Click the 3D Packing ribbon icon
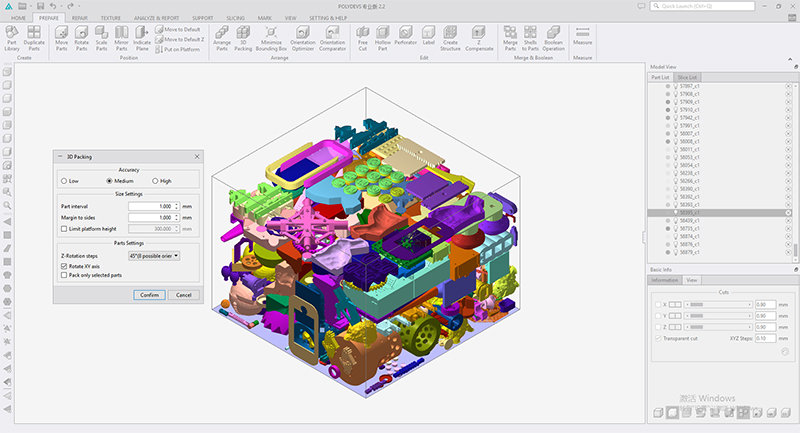This screenshot has height=433, width=800. [243, 38]
